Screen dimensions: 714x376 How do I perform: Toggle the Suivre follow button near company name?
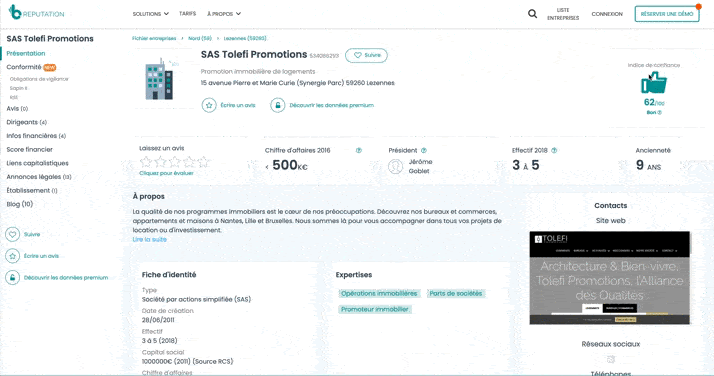click(367, 55)
